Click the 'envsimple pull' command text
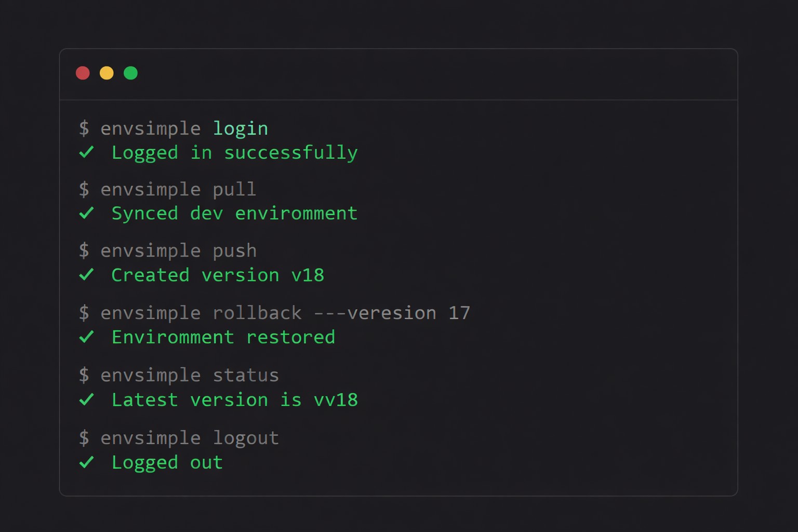 tap(167, 189)
